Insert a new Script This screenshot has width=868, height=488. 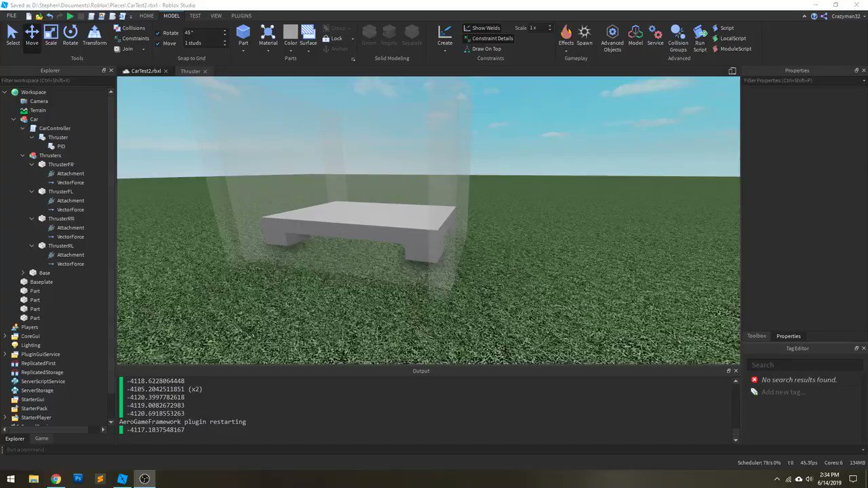[724, 28]
